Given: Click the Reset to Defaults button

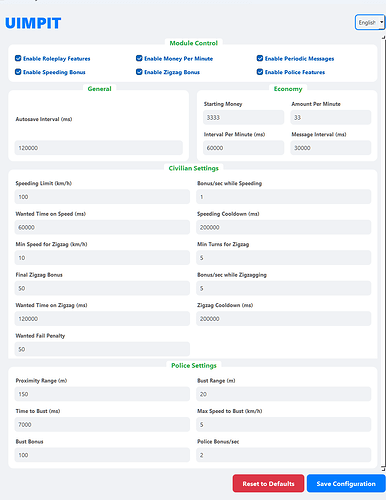Looking at the screenshot, I should [268, 483].
